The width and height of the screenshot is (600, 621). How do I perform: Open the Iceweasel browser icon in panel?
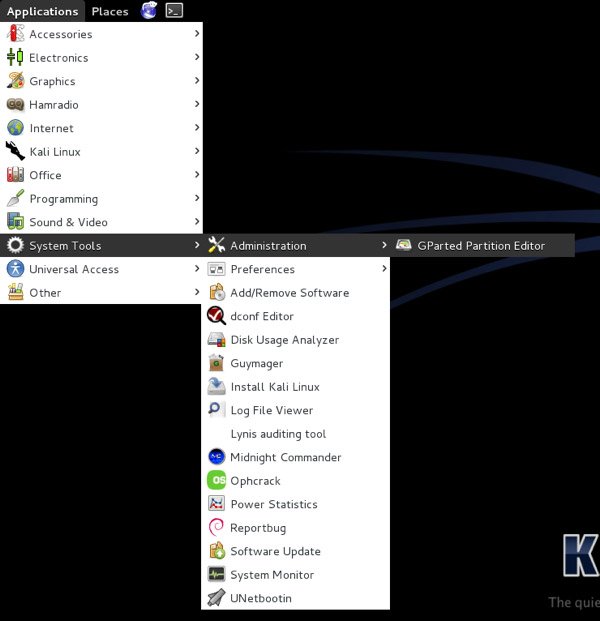click(149, 10)
